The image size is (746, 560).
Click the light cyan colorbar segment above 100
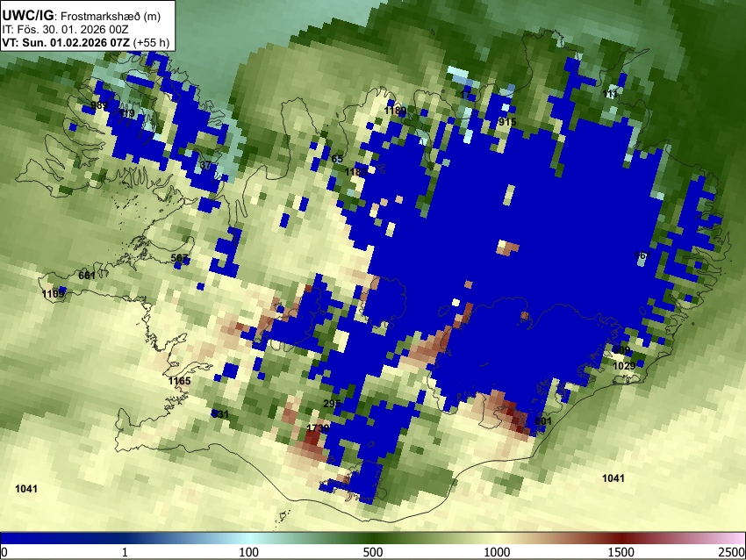coord(249,538)
